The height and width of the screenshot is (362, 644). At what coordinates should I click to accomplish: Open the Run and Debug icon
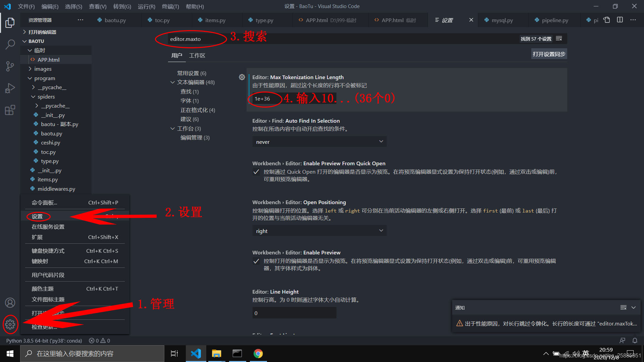click(10, 88)
